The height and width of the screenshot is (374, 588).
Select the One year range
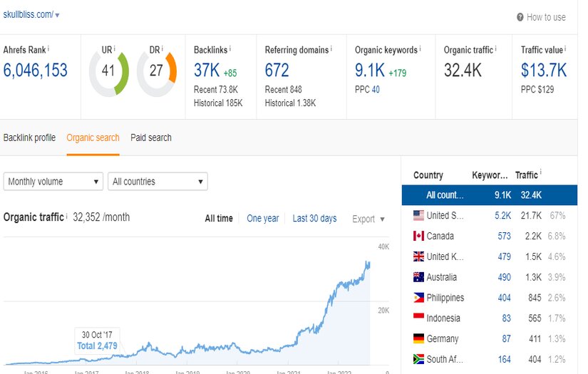262,219
